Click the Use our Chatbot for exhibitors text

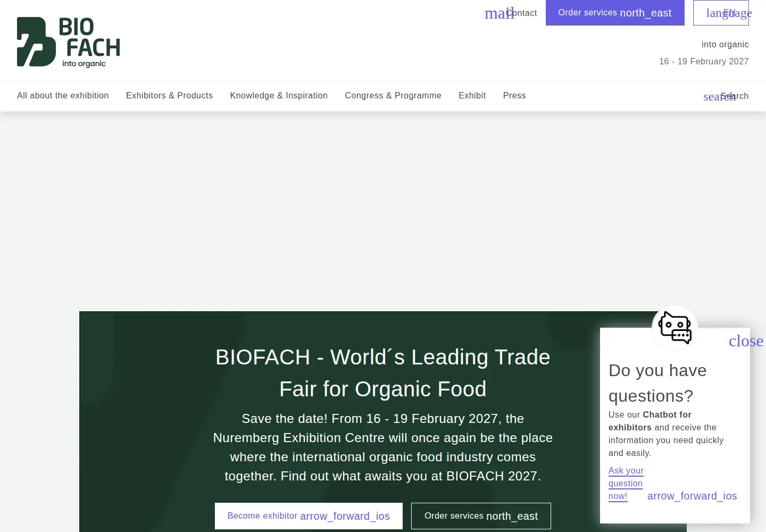click(x=666, y=434)
